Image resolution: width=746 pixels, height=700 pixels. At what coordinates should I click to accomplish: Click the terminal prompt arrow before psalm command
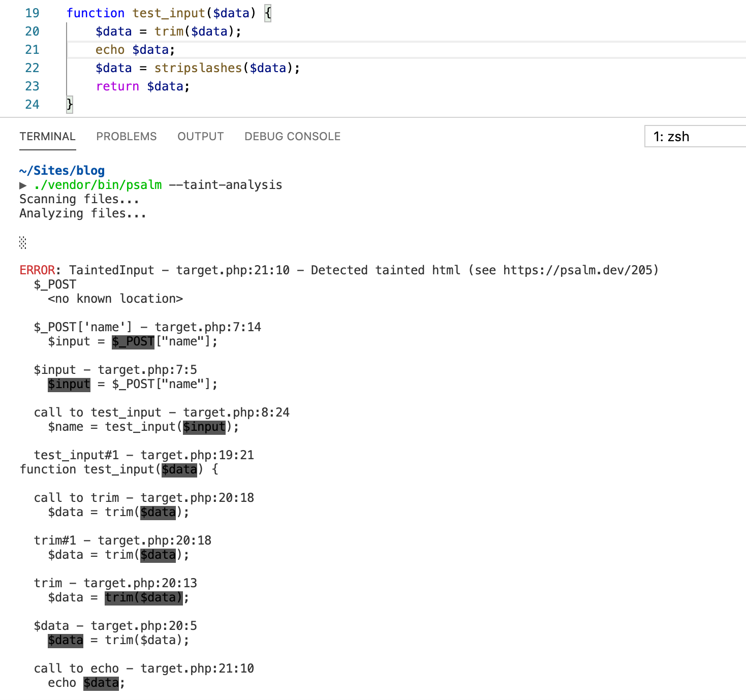pyautogui.click(x=23, y=185)
